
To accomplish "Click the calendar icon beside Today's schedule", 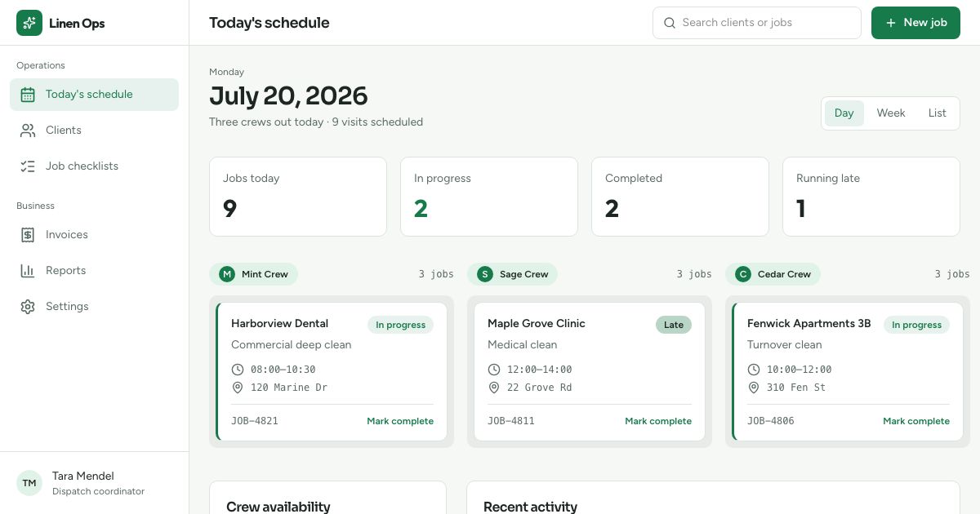I will coord(28,95).
